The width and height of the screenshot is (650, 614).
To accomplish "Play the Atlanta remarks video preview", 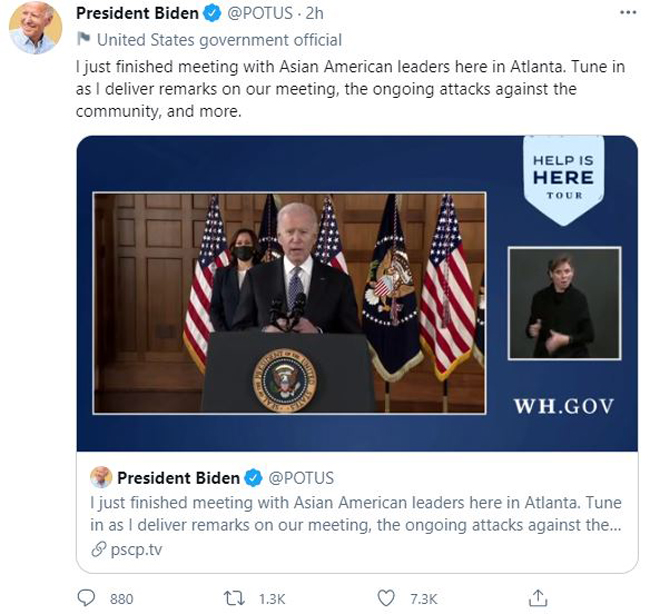I will click(289, 303).
